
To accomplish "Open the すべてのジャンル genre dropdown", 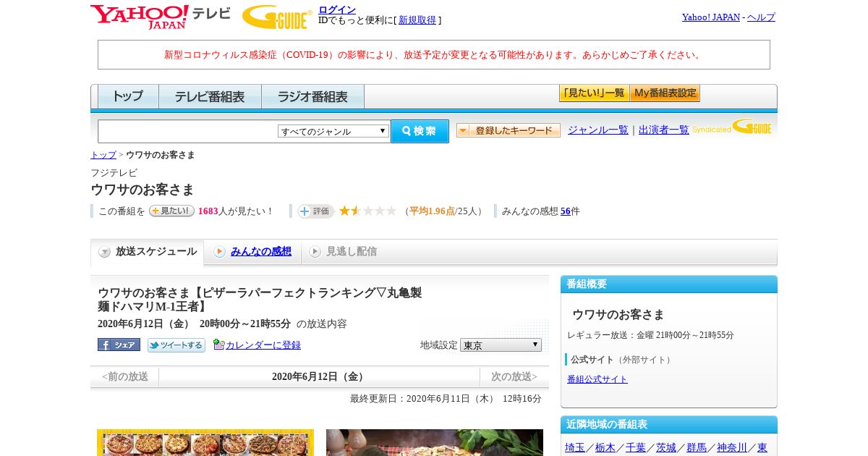I will [x=333, y=131].
